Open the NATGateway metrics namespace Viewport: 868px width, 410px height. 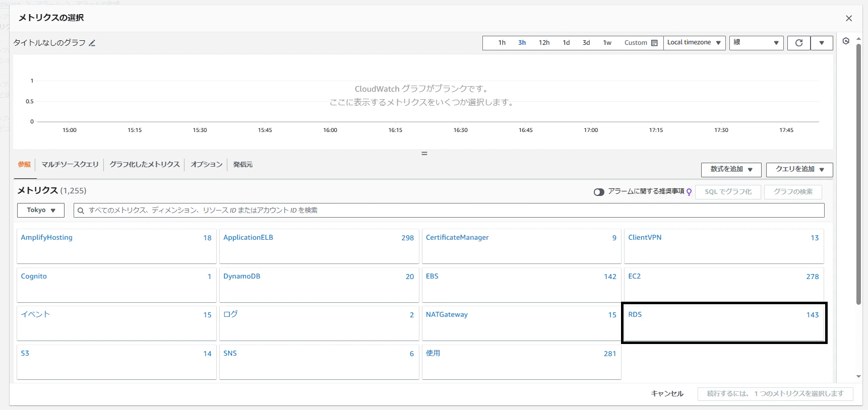click(x=521, y=323)
